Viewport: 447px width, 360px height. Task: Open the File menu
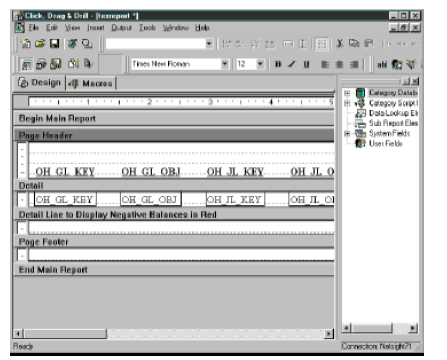tap(34, 28)
